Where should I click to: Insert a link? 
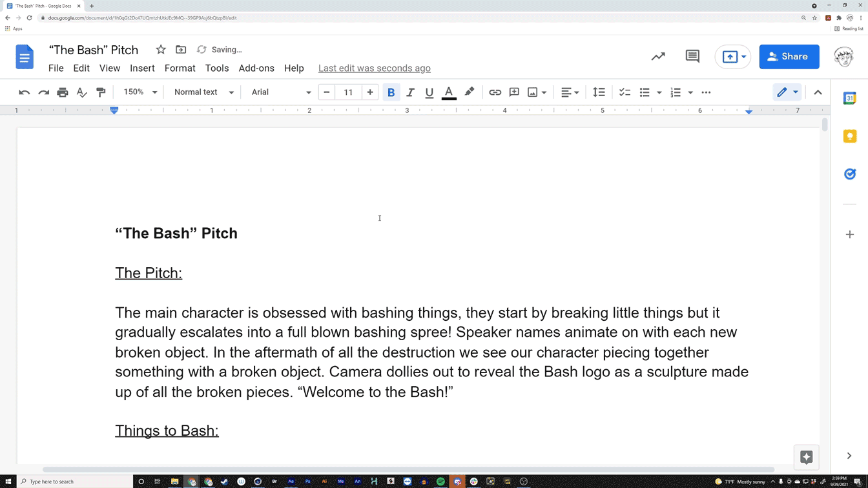[x=495, y=92]
